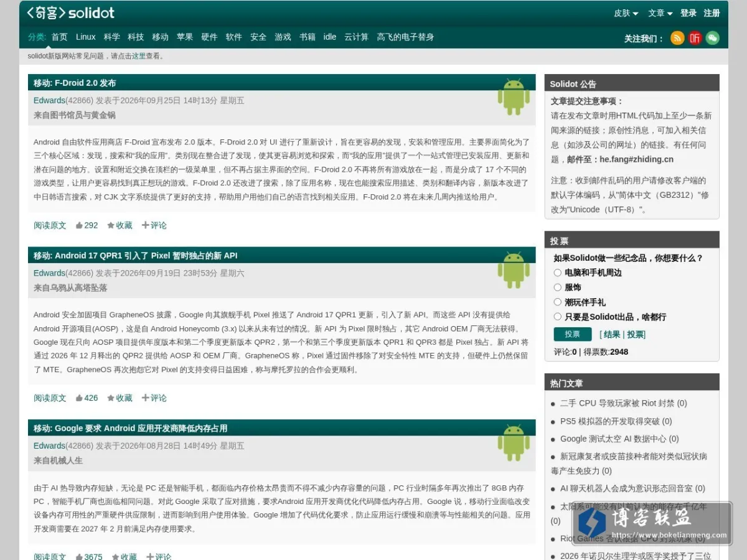This screenshot has width=747, height=560.
Task: View poll 结果 link
Action: (612, 334)
